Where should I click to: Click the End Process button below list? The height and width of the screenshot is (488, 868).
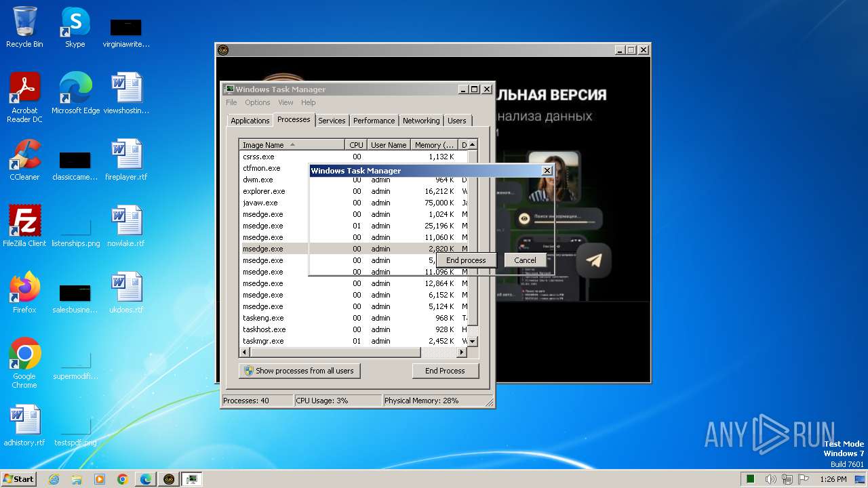445,371
